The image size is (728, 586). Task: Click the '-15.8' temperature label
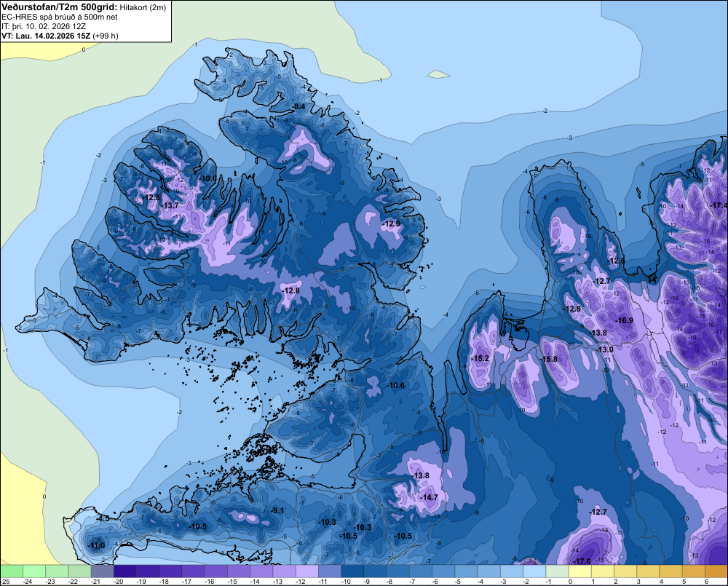click(x=548, y=359)
